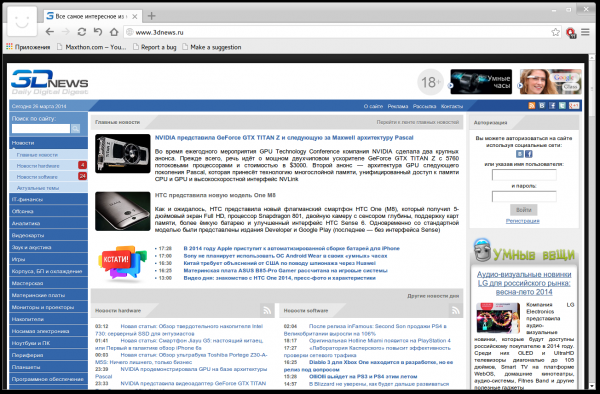Focus the password field in Авторизация
This screenshot has height=394, width=600.
(x=524, y=197)
